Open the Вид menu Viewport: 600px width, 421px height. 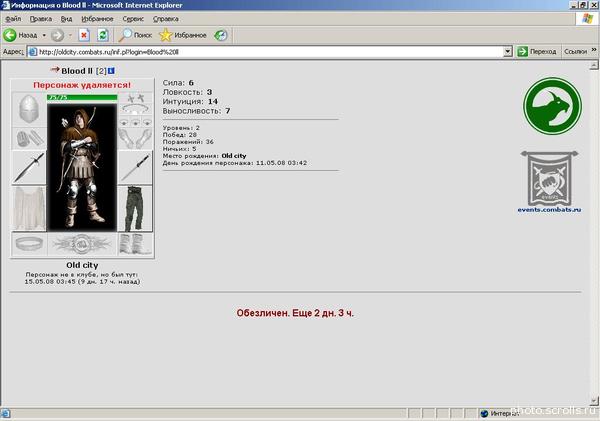pyautogui.click(x=66, y=19)
